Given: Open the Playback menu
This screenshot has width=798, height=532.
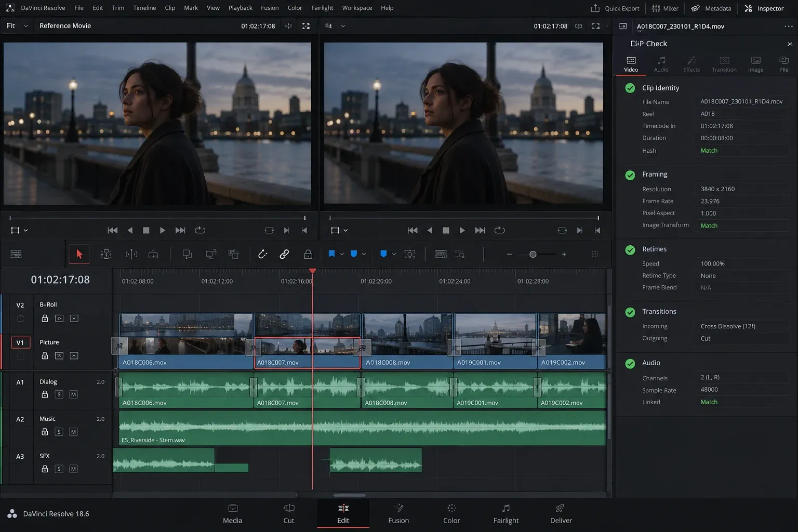Looking at the screenshot, I should coord(240,8).
